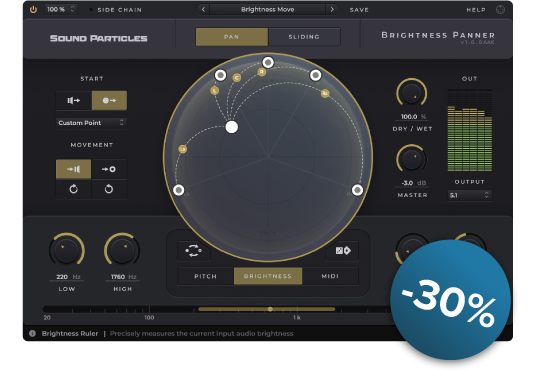Choose the move-to-speaker movement icon
The image size is (536, 370).
point(73,169)
